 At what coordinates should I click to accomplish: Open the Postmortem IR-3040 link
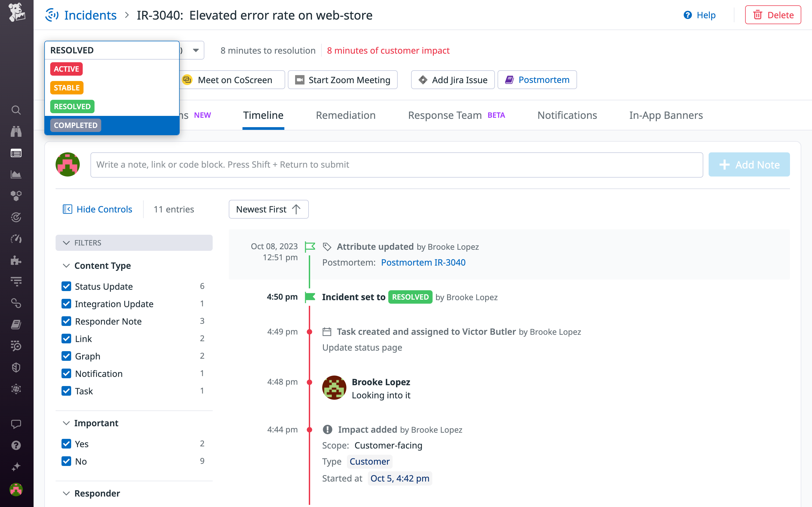[x=423, y=262]
